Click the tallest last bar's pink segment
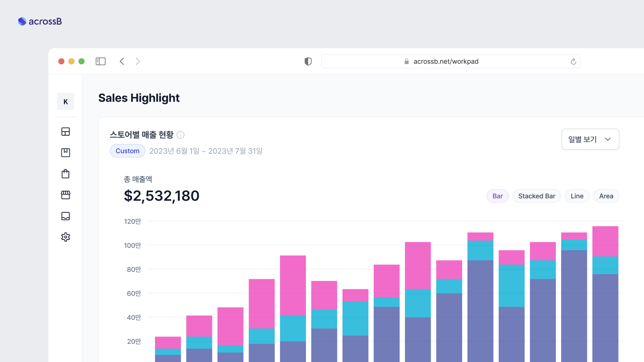The width and height of the screenshot is (644, 362). (x=605, y=241)
